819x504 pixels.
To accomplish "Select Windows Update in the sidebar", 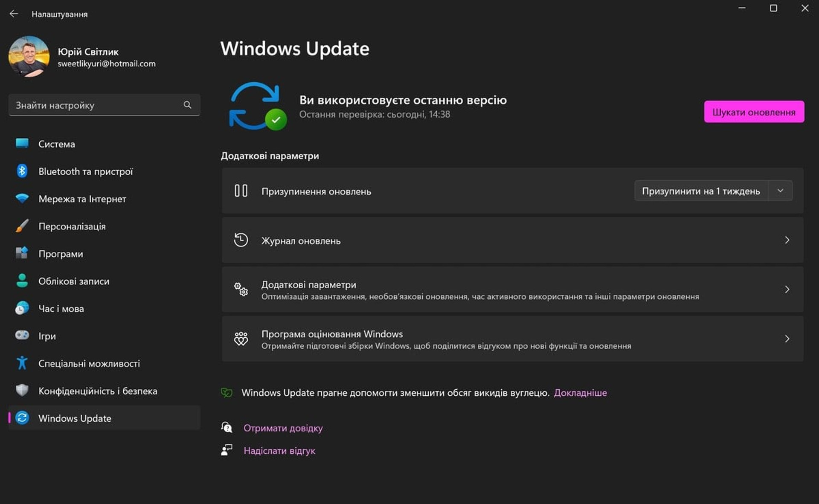I will pyautogui.click(x=104, y=418).
